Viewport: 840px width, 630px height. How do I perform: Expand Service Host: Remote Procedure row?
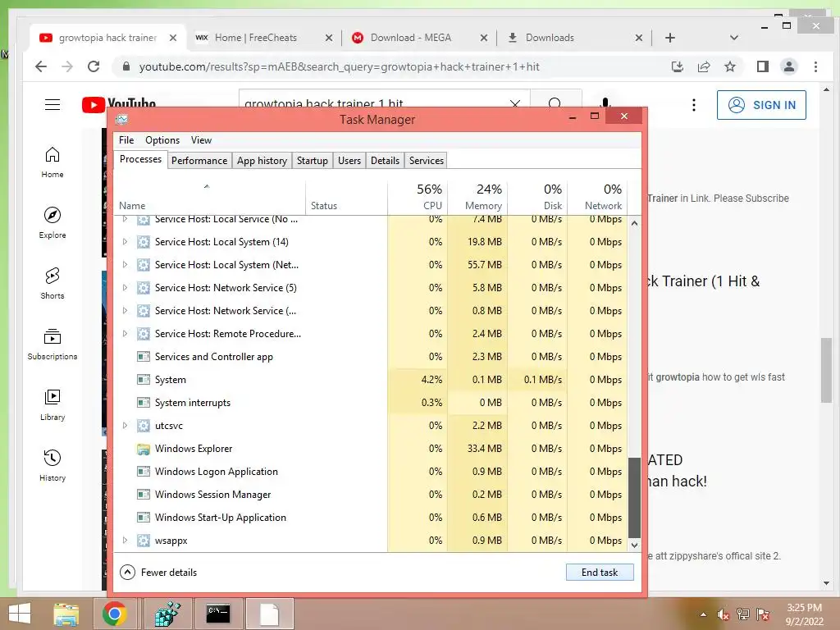[125, 334]
